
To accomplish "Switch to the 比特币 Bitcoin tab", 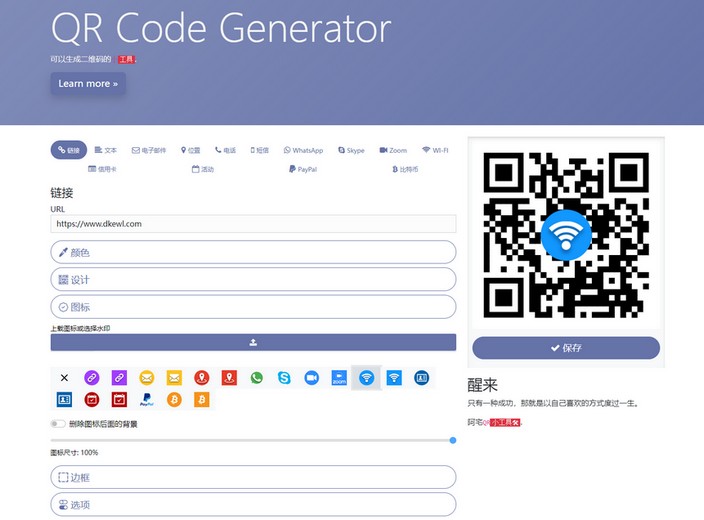I will (405, 169).
